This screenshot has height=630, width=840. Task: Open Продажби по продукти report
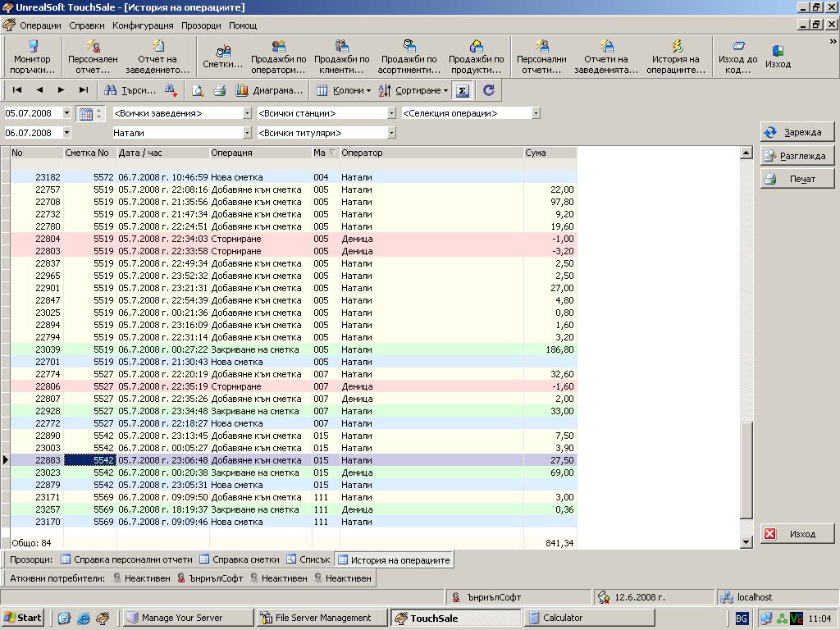coord(477,56)
